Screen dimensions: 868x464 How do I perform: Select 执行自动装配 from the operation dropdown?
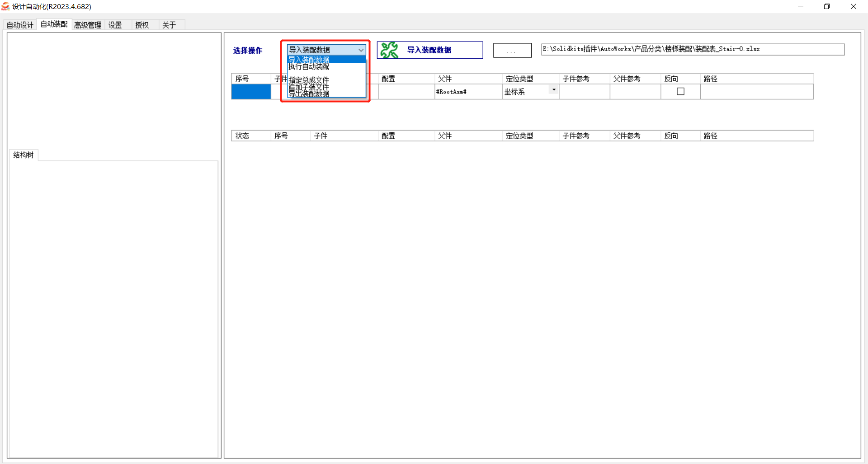click(309, 66)
